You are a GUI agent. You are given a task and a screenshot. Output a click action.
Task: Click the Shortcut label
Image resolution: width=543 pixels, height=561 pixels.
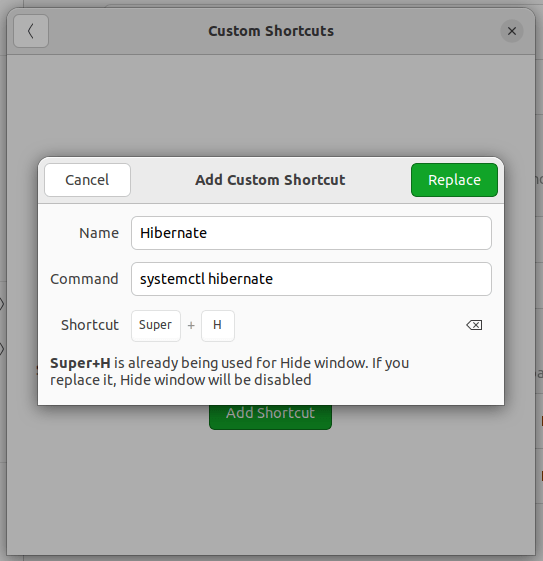(x=90, y=325)
